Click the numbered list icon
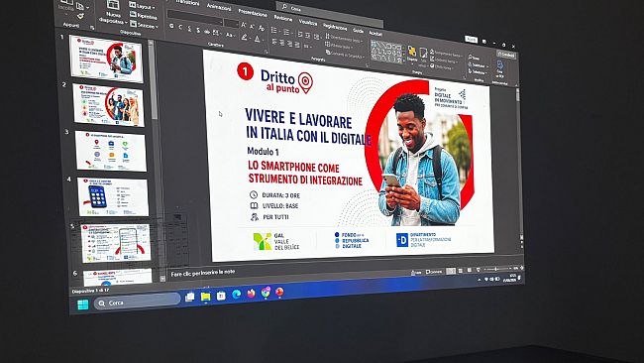644x363 pixels. [x=287, y=32]
